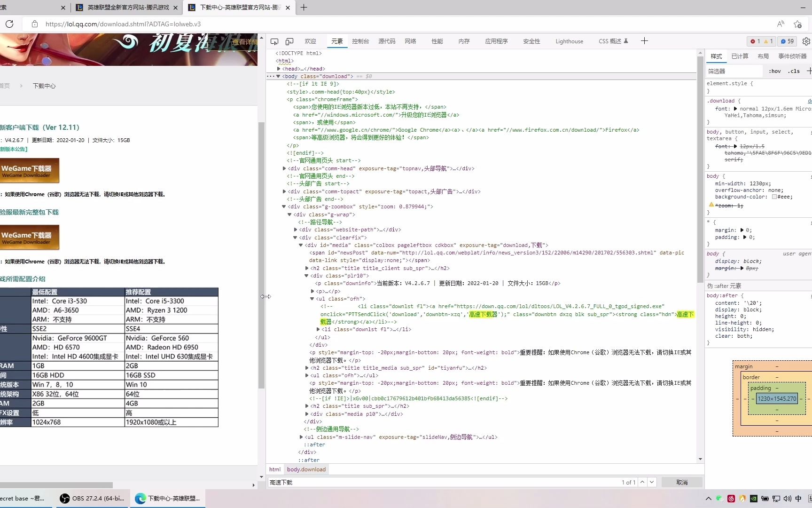The image size is (812, 508).
Task: Switch to the 源代码 sources tab
Action: 387,41
